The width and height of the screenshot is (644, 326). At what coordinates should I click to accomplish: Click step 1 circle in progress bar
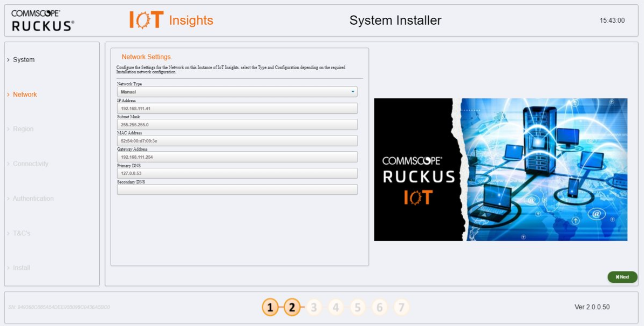(270, 307)
